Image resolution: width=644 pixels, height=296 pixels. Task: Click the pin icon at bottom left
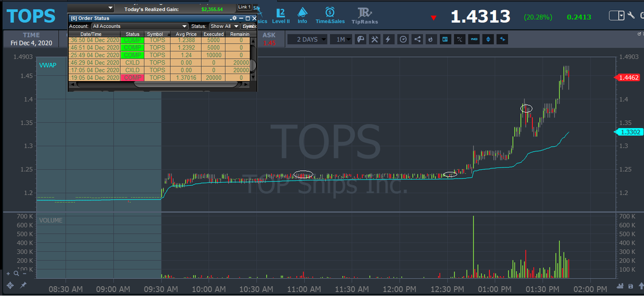tap(24, 285)
